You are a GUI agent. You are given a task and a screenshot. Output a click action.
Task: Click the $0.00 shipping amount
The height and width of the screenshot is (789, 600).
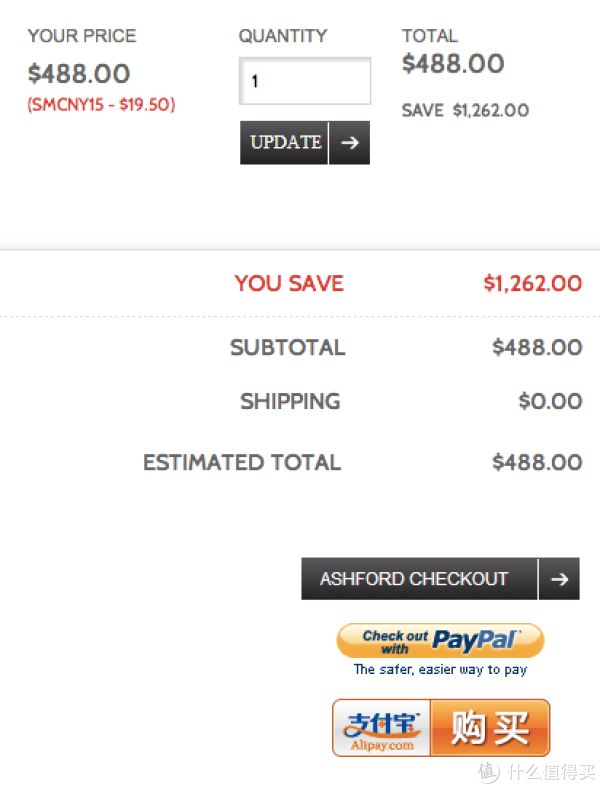(550, 402)
